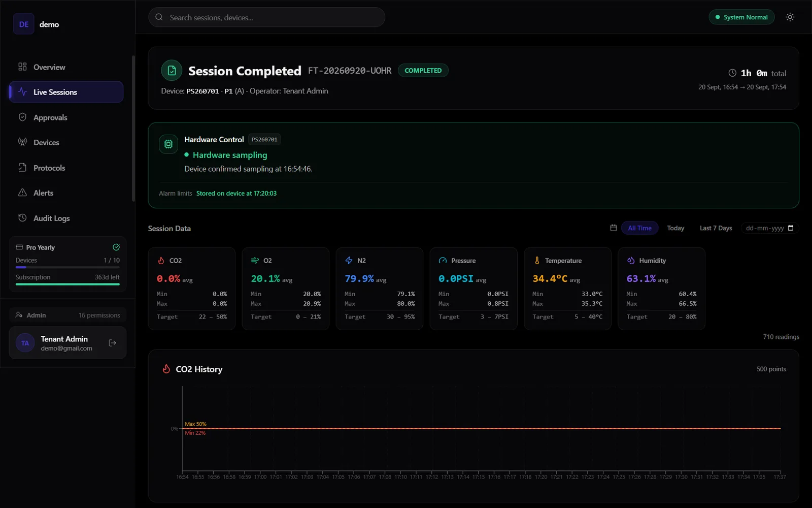Click the 'Min 22%' chart threshold label
The image size is (812, 508).
[x=195, y=433]
